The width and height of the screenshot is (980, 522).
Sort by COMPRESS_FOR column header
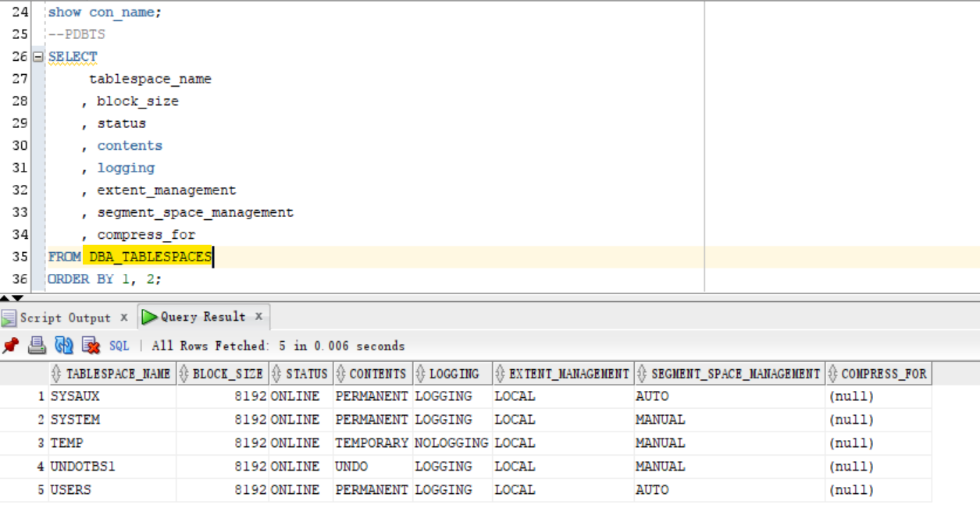point(878,374)
